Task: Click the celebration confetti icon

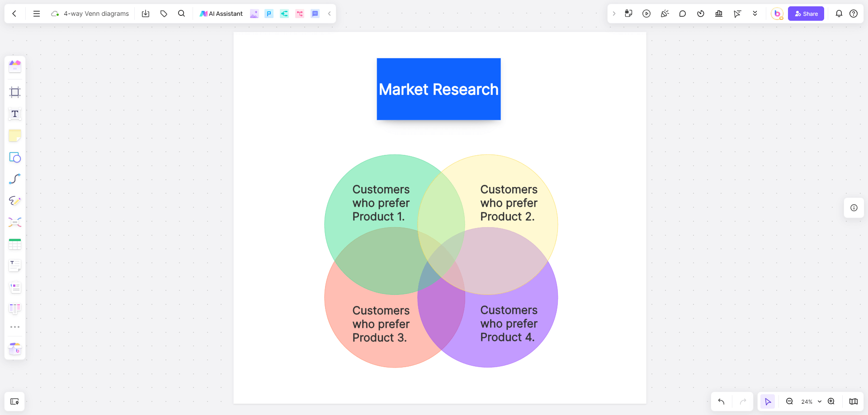Action: tap(665, 14)
